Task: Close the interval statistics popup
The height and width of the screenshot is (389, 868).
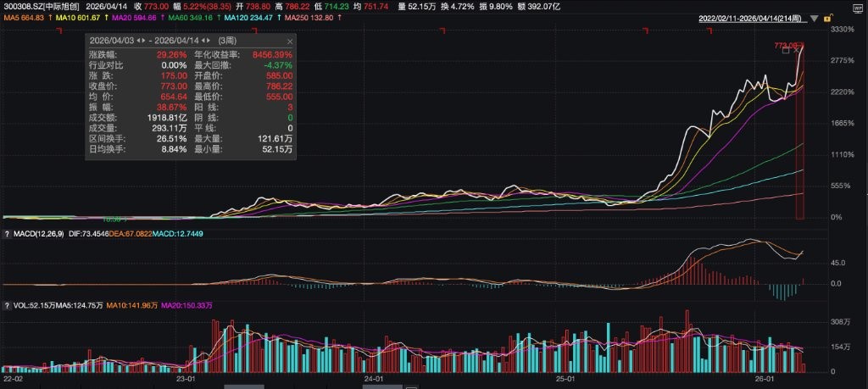Action: (x=290, y=41)
